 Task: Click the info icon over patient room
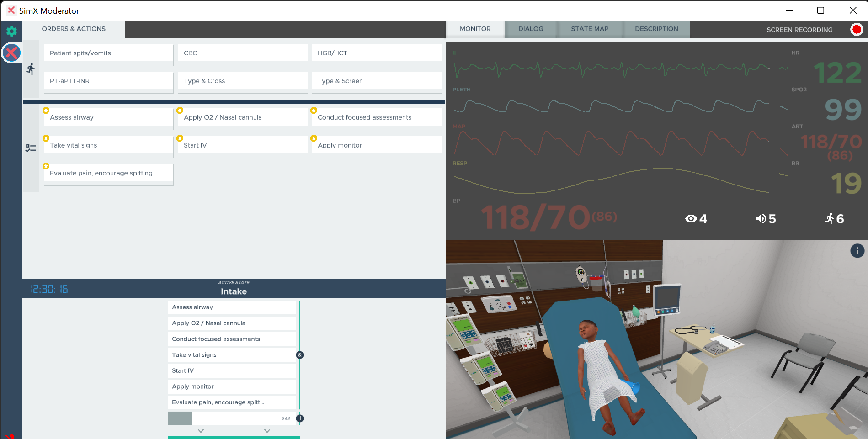[857, 250]
